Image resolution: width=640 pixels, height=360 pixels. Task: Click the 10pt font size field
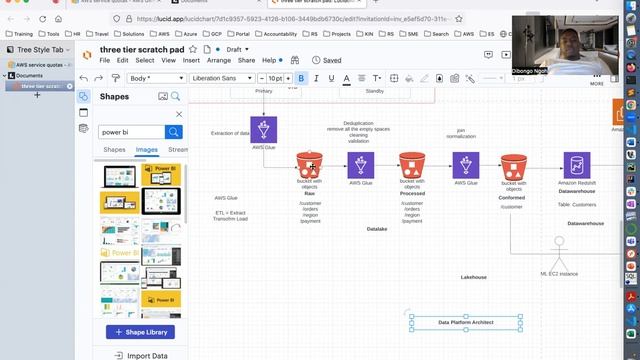click(275, 78)
